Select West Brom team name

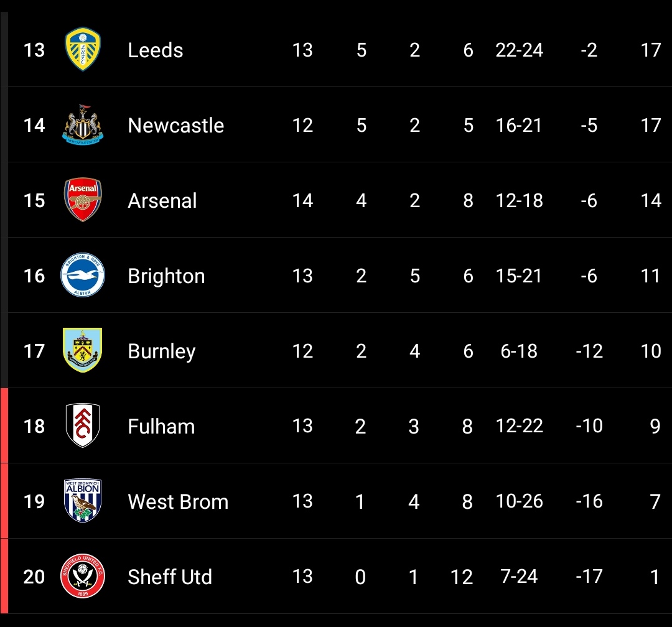179,502
